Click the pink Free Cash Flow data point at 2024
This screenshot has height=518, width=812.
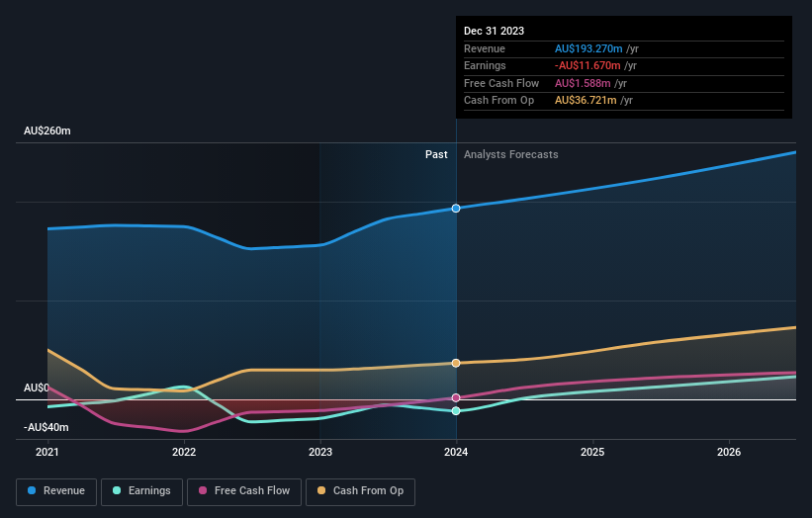[x=456, y=398]
